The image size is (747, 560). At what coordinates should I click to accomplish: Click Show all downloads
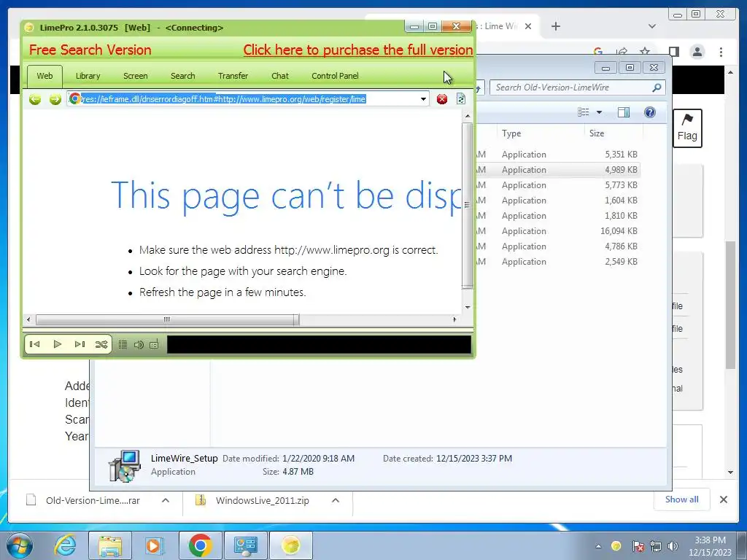(682, 499)
